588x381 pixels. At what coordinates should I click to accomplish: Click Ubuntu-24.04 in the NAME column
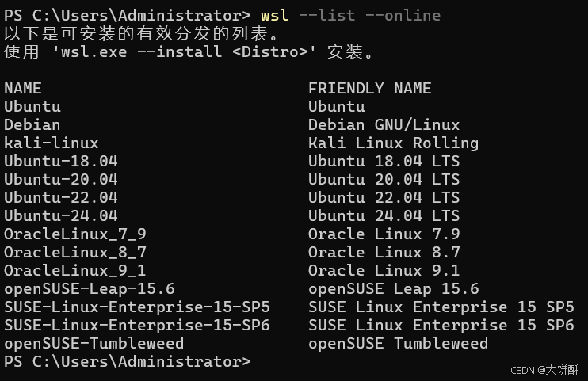[61, 216]
